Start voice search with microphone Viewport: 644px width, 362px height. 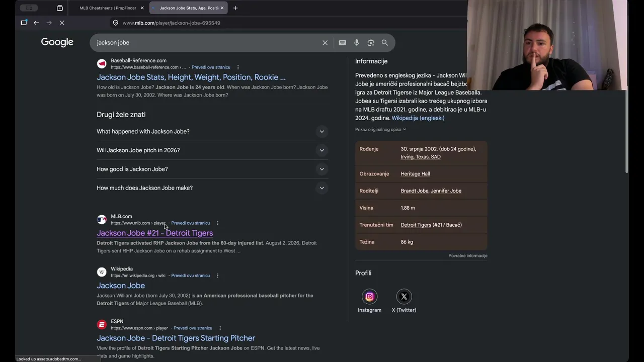[x=357, y=43]
